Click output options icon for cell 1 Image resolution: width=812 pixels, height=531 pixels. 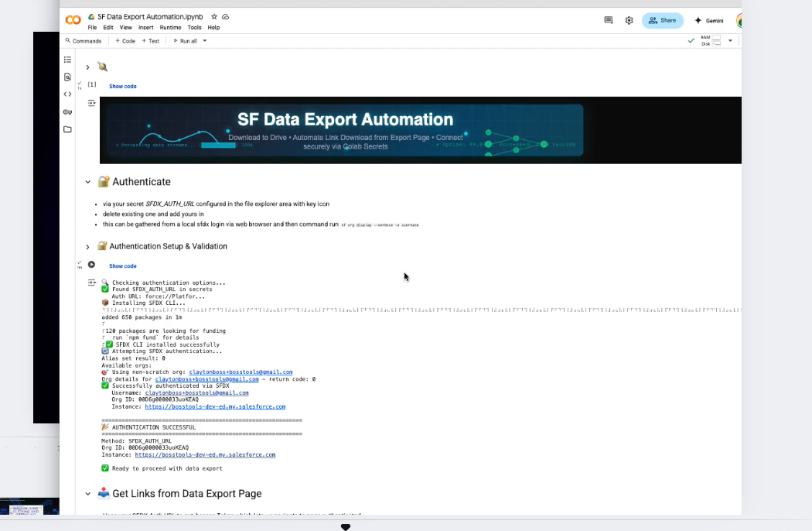pos(92,103)
